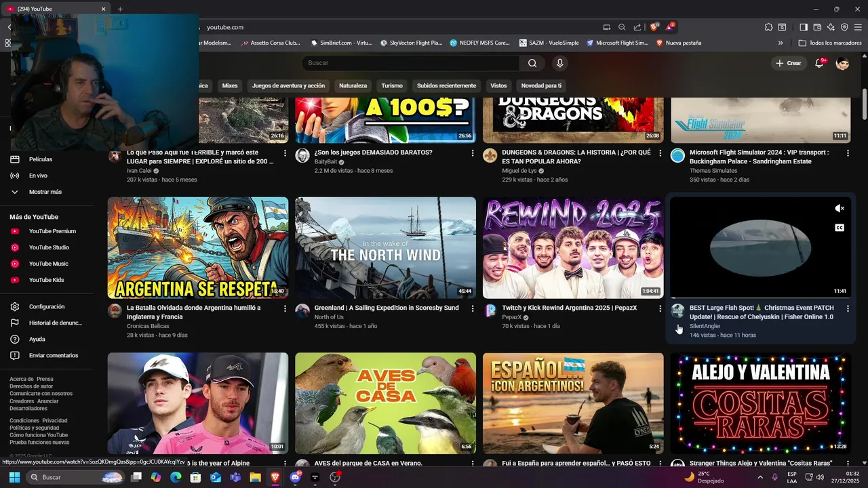Toggle captions on Fisher Online preview
The width and height of the screenshot is (868, 488).
coord(839,228)
